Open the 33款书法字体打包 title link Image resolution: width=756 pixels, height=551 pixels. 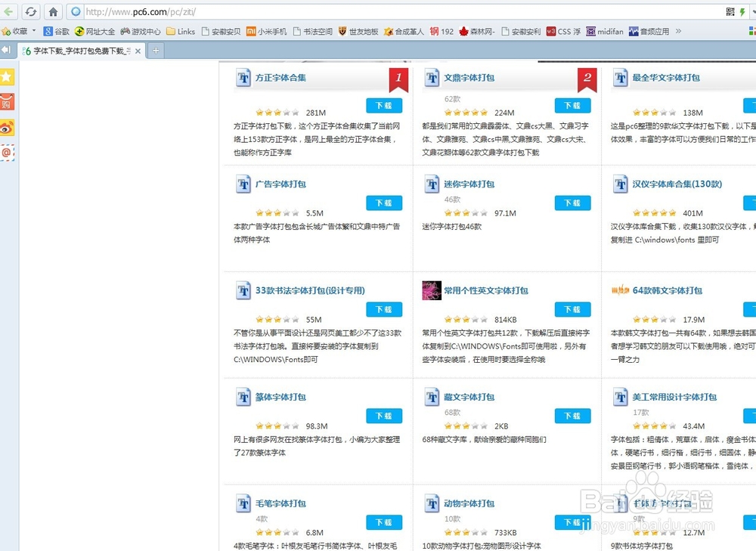tap(310, 291)
